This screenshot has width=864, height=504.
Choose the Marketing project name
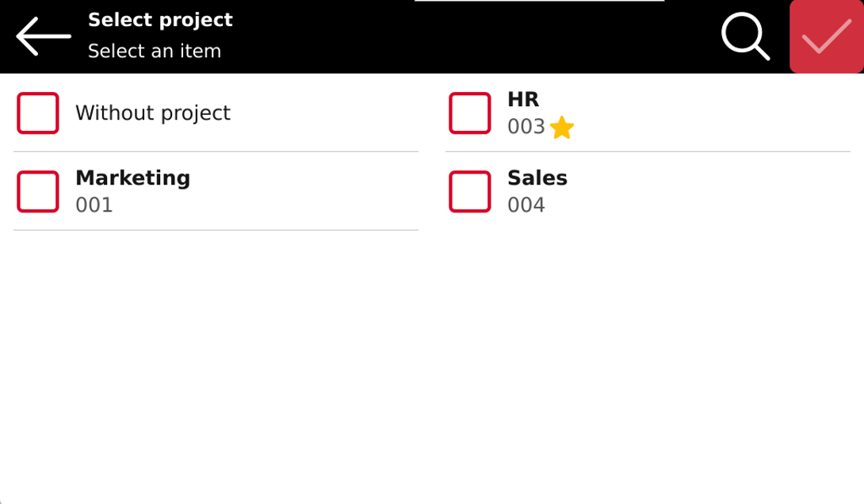pos(133,178)
